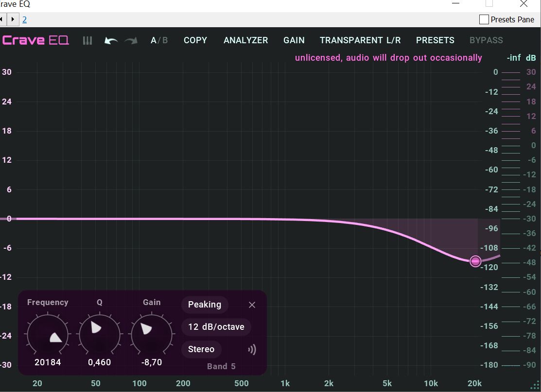
Task: Click the resize grip in bottom-right corner
Action: pos(537,388)
